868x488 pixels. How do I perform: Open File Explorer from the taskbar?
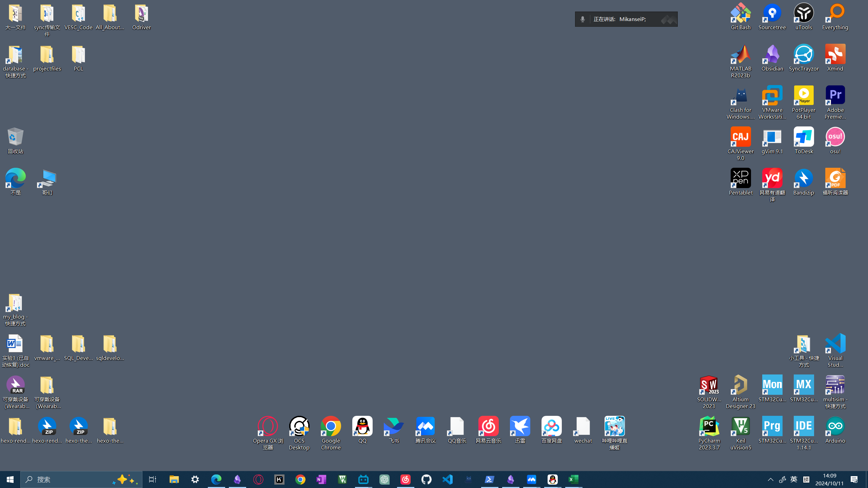[x=174, y=480]
